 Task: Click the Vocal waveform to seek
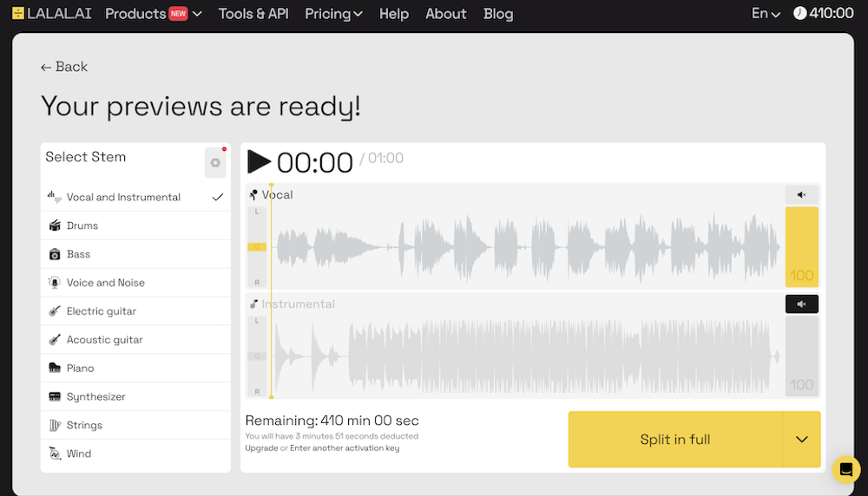(x=528, y=246)
